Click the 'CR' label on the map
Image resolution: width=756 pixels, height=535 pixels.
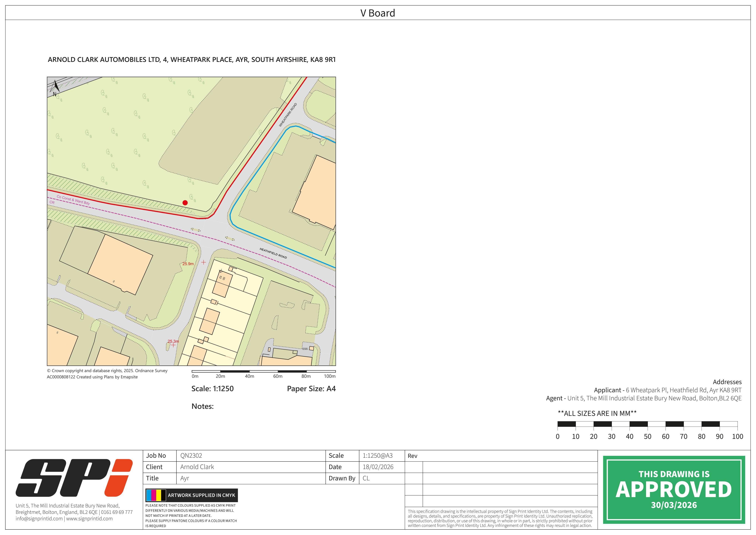(x=52, y=202)
